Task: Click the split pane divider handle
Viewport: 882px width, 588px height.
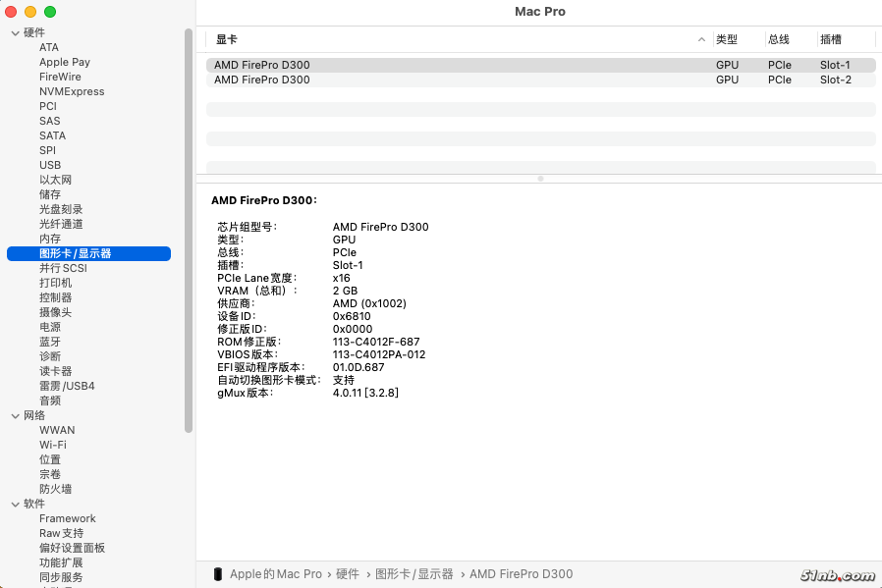Action: pyautogui.click(x=540, y=179)
